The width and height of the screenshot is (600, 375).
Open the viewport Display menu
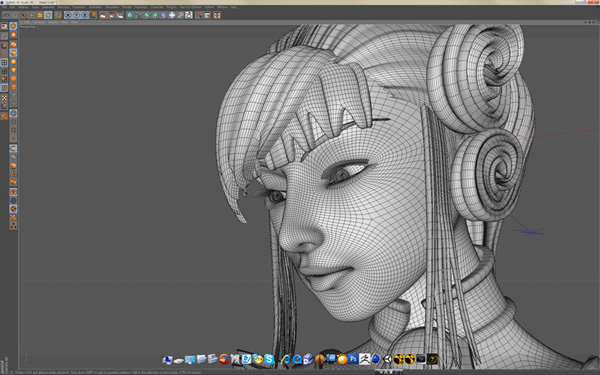click(x=52, y=22)
